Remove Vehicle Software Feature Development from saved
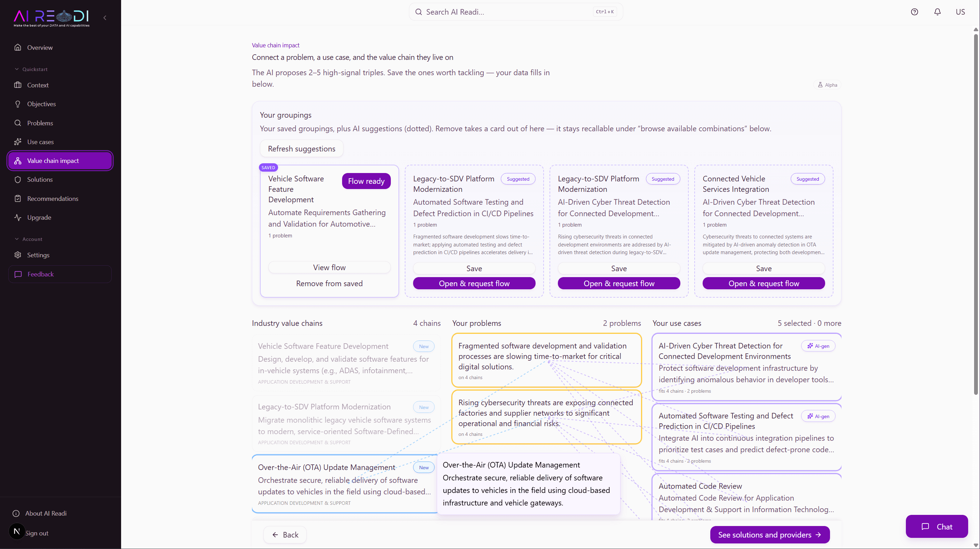The width and height of the screenshot is (980, 549). coord(330,283)
